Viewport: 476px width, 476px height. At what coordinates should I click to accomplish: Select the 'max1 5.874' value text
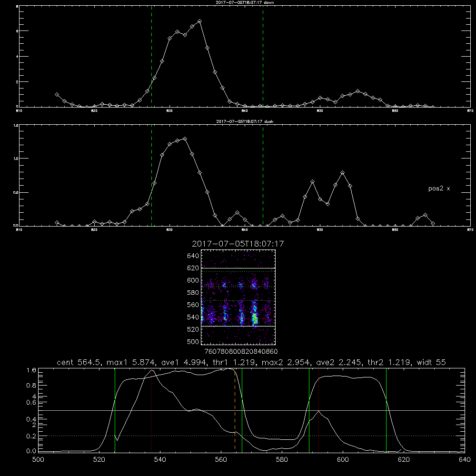point(131,362)
